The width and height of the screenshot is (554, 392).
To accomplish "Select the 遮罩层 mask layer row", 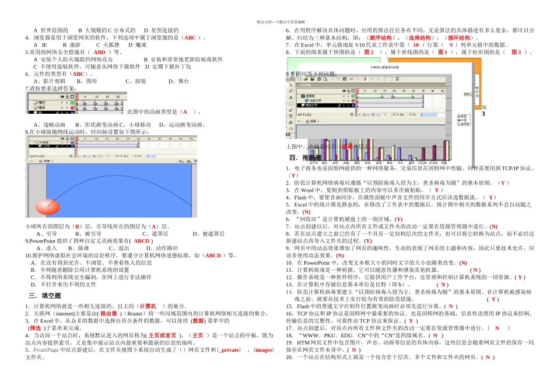I will 326,96.
